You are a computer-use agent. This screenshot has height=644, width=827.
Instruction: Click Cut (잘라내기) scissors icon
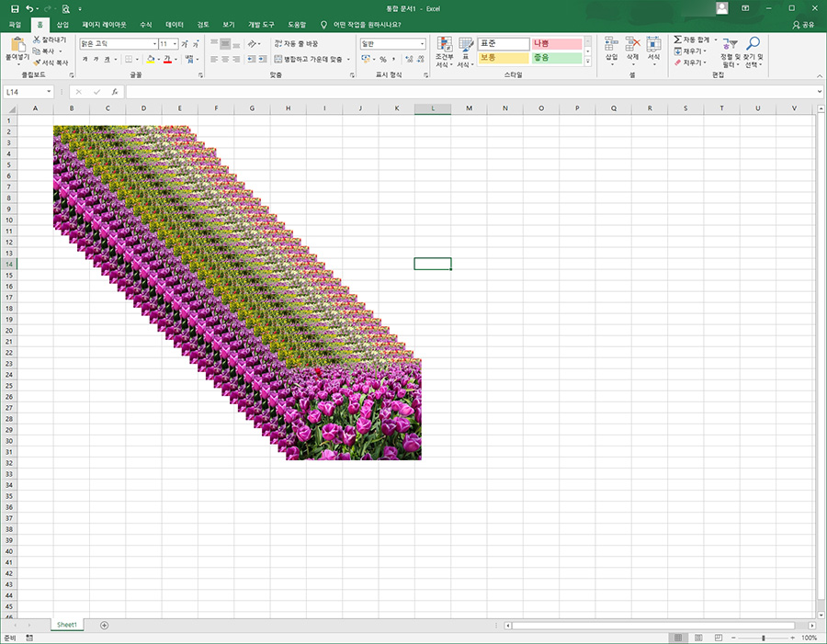click(x=37, y=40)
